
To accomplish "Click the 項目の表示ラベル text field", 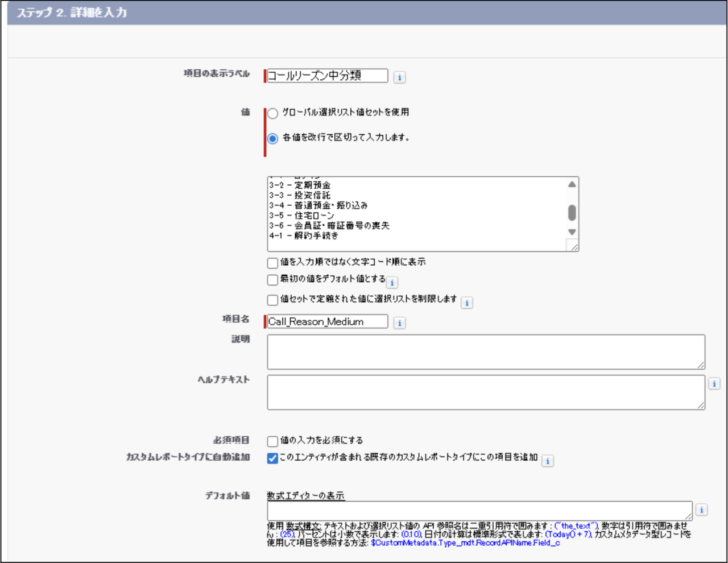I will pos(327,76).
